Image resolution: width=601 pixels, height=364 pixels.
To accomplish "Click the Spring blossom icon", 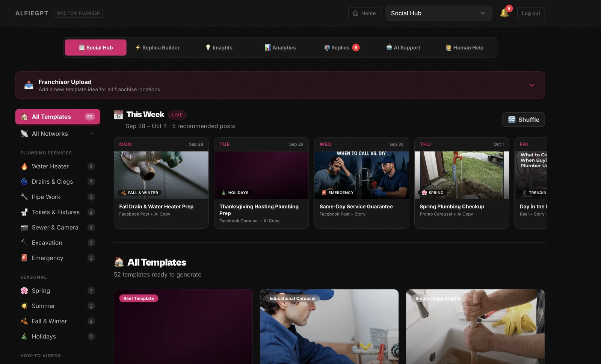I will (x=24, y=291).
